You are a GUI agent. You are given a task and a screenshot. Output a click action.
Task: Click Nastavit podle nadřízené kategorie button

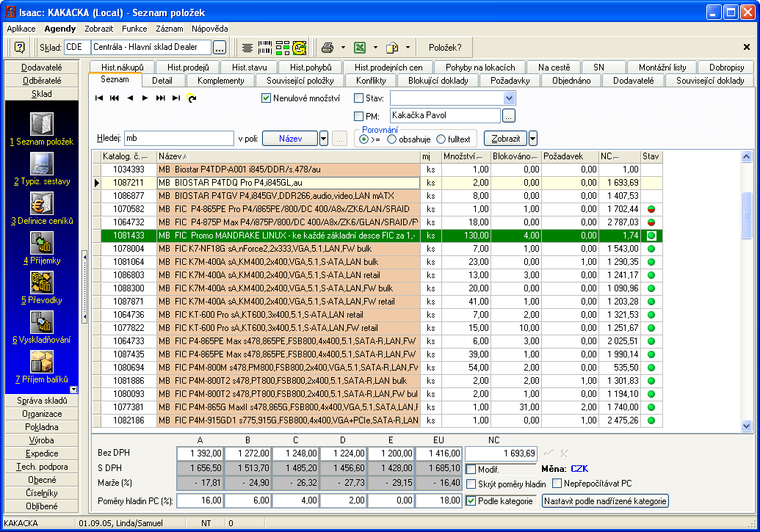coord(605,501)
